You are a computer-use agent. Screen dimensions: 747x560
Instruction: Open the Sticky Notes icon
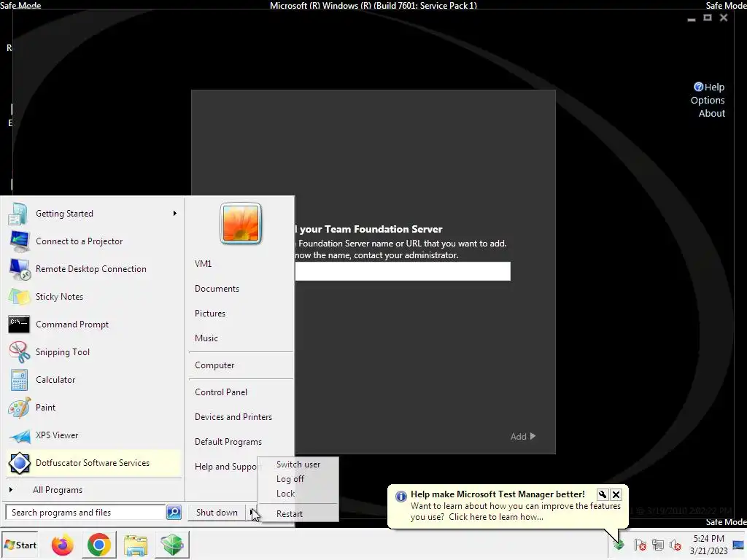click(19, 297)
